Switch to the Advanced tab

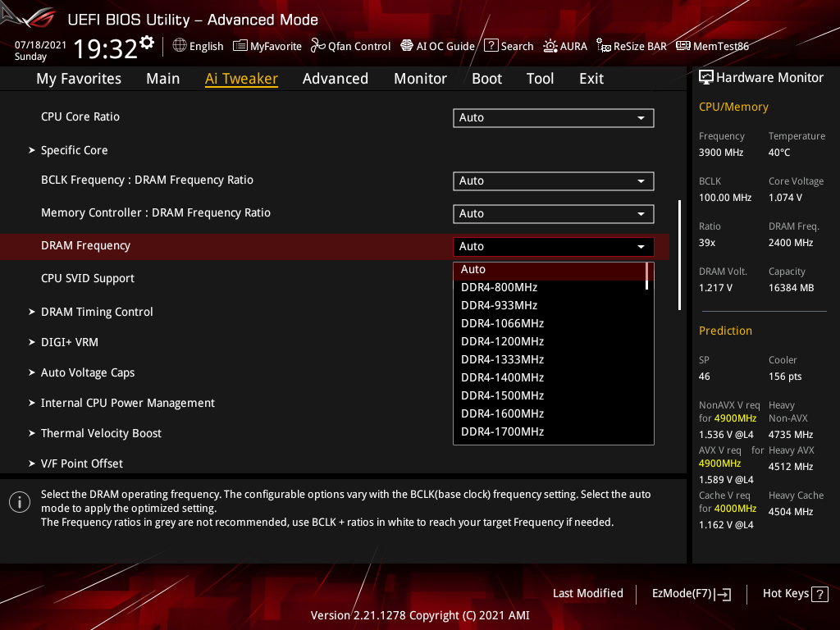(336, 78)
